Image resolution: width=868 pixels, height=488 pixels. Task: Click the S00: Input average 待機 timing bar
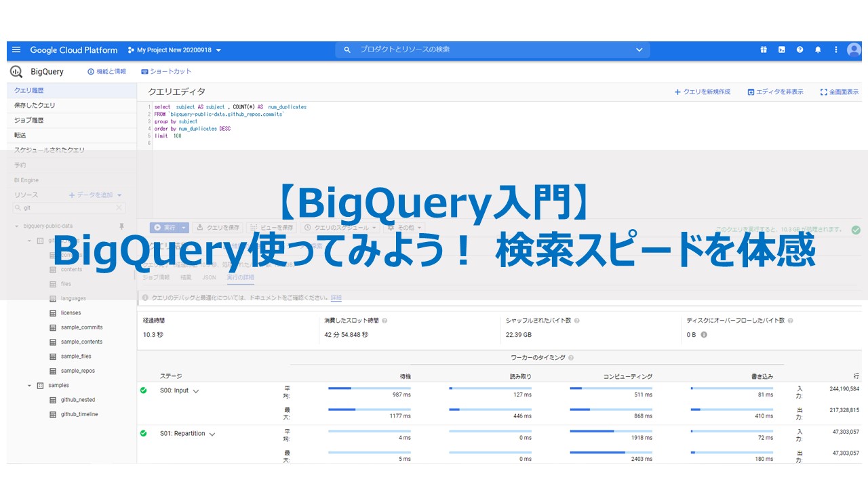[370, 388]
